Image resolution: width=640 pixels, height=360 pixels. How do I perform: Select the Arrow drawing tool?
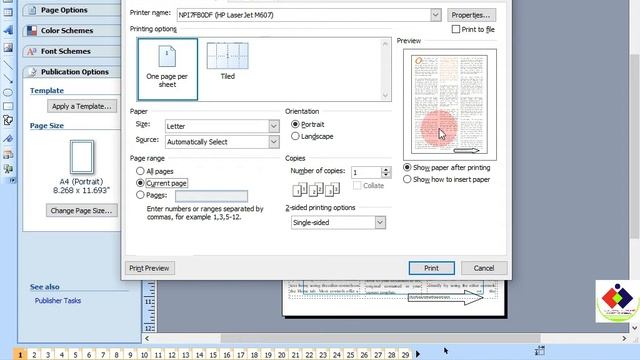8,79
